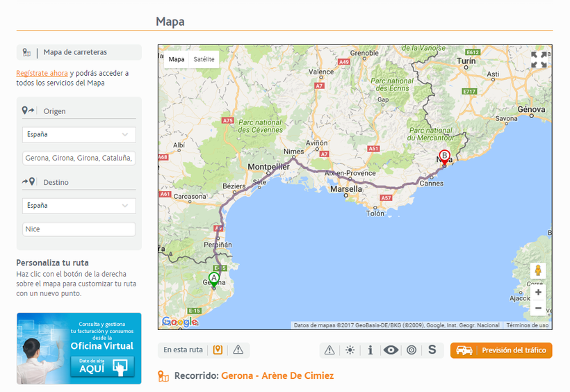570x392 pixels.
Task: Open the Origen country dropdown
Action: 79,135
